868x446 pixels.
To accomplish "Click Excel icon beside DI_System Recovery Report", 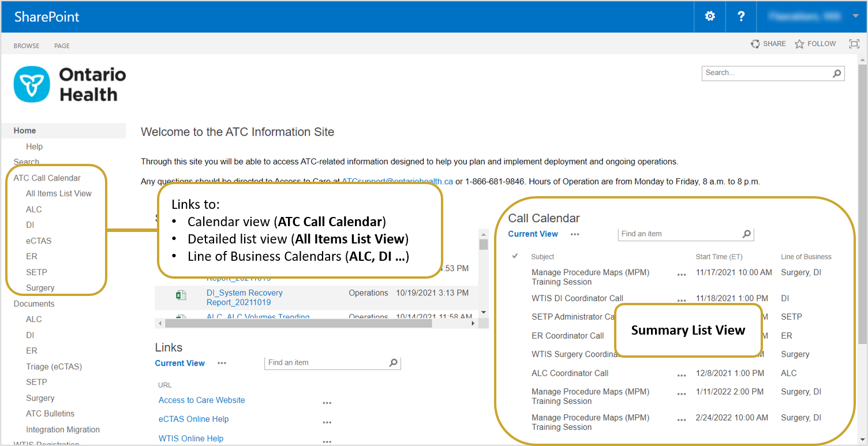I will 181,295.
